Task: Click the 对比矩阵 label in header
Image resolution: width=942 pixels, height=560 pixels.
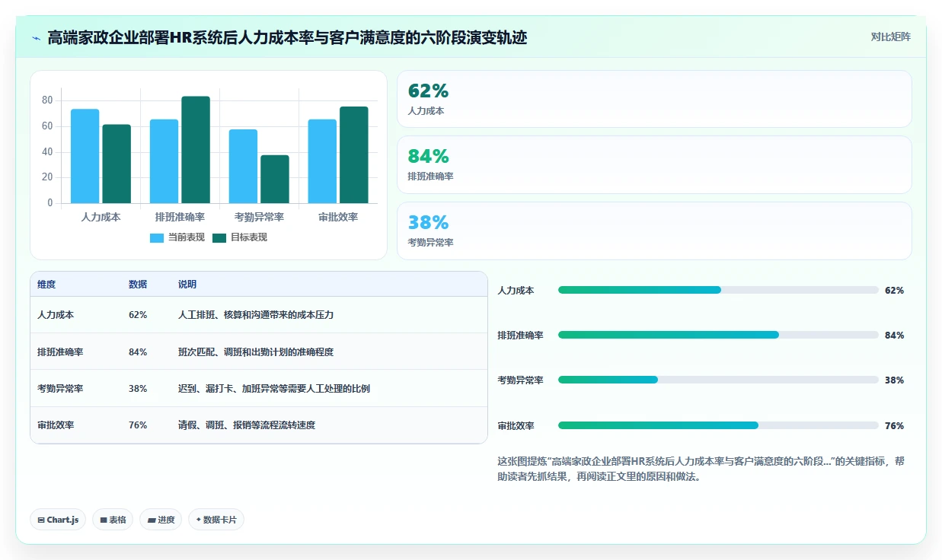Action: click(x=890, y=37)
